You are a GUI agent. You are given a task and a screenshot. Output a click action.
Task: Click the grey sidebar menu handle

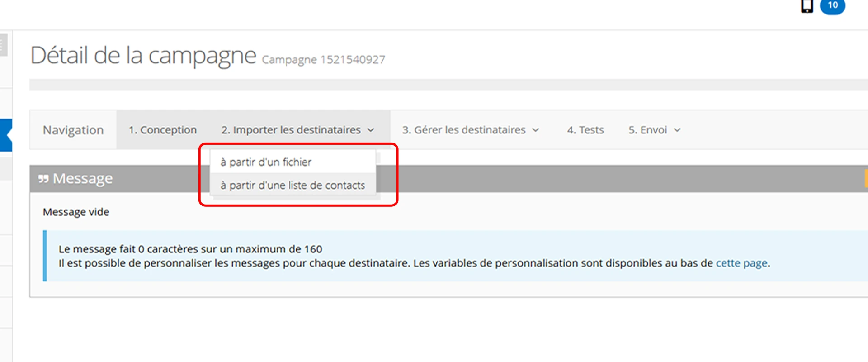3,45
